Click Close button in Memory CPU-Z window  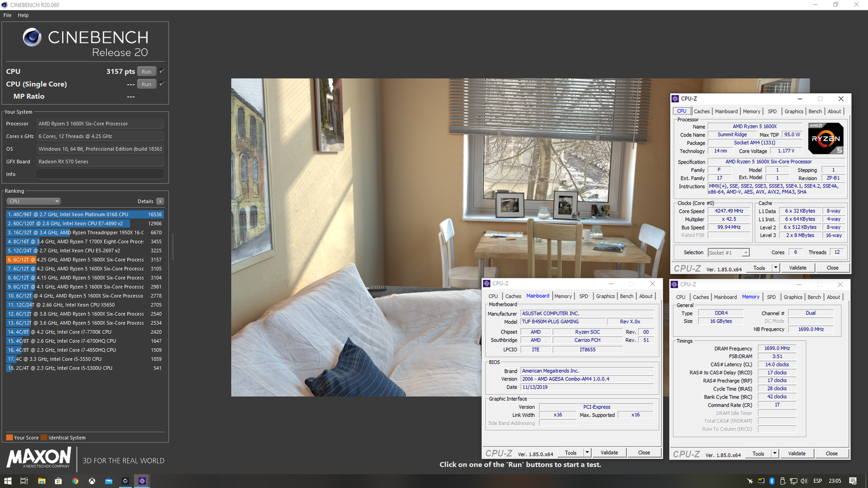coord(832,454)
